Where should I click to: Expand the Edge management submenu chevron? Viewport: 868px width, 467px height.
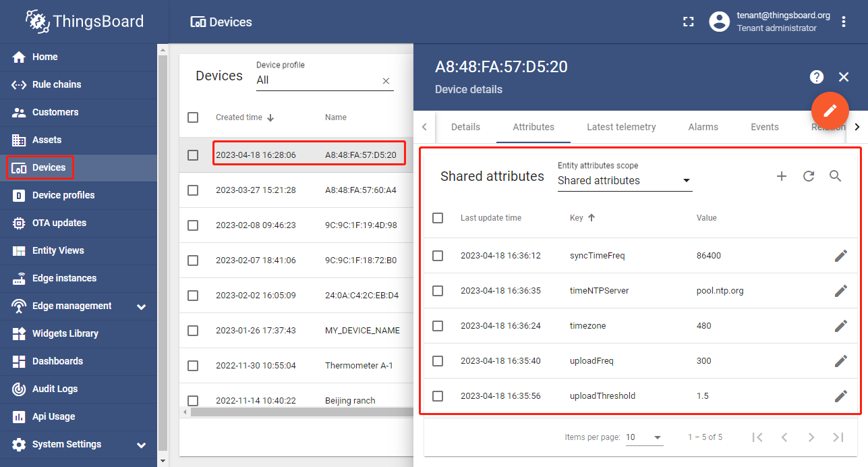pyautogui.click(x=142, y=306)
